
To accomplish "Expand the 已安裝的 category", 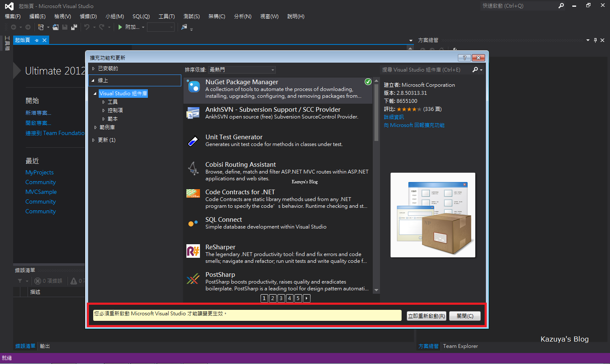I will pyautogui.click(x=94, y=69).
